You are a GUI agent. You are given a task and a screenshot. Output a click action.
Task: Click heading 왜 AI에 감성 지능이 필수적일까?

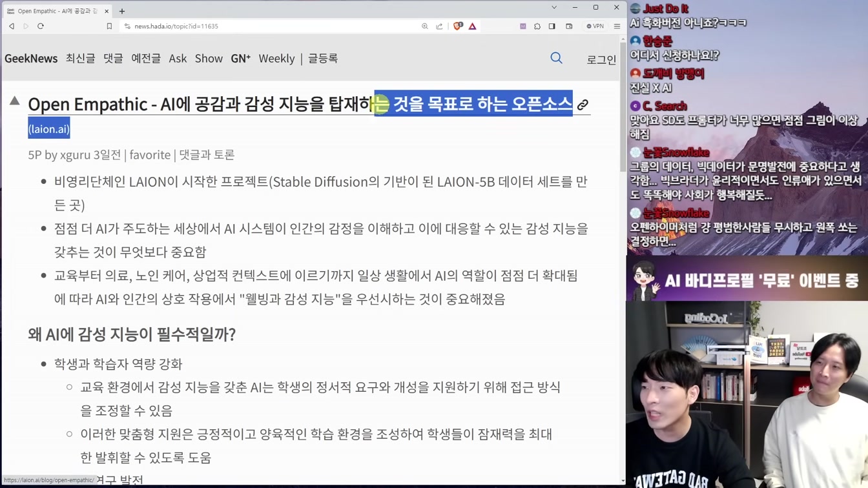(x=132, y=334)
